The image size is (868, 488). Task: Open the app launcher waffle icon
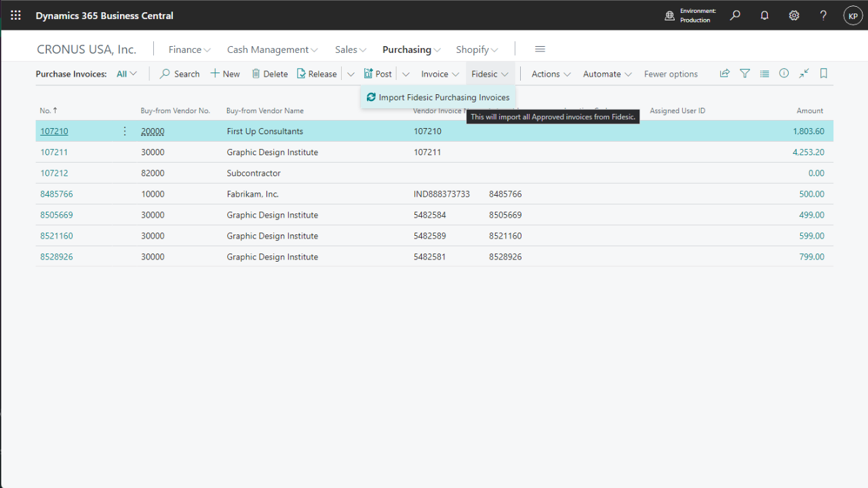[x=16, y=15]
